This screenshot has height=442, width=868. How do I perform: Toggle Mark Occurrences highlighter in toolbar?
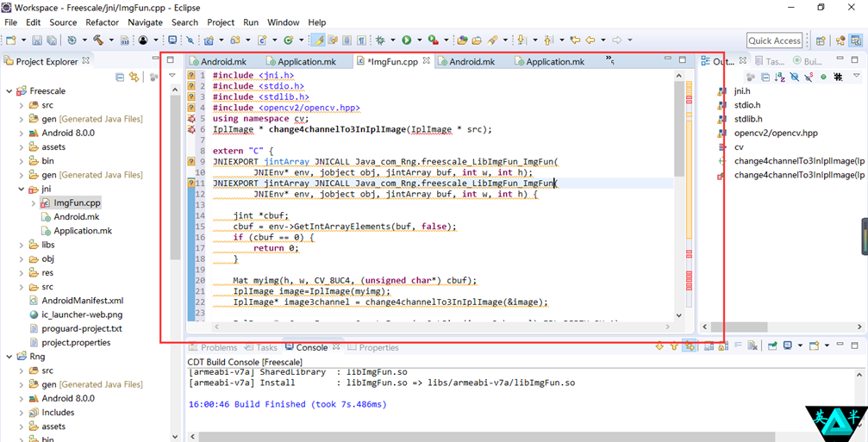tap(318, 40)
